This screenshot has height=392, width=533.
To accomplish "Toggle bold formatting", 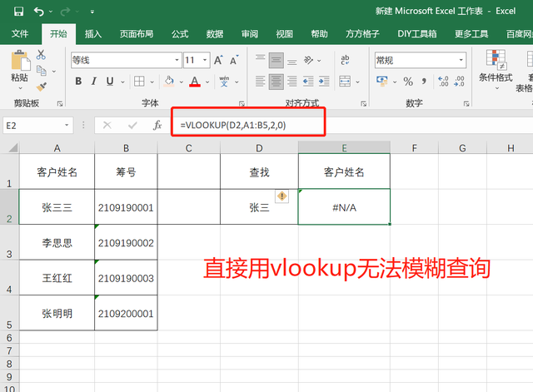I will click(78, 82).
